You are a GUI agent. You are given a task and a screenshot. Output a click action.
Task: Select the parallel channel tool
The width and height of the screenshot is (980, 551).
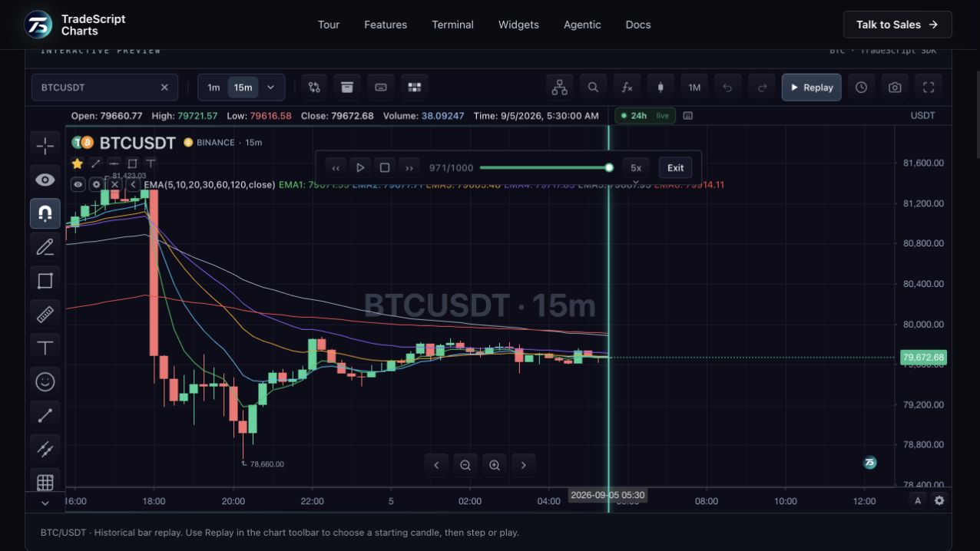pos(45,449)
